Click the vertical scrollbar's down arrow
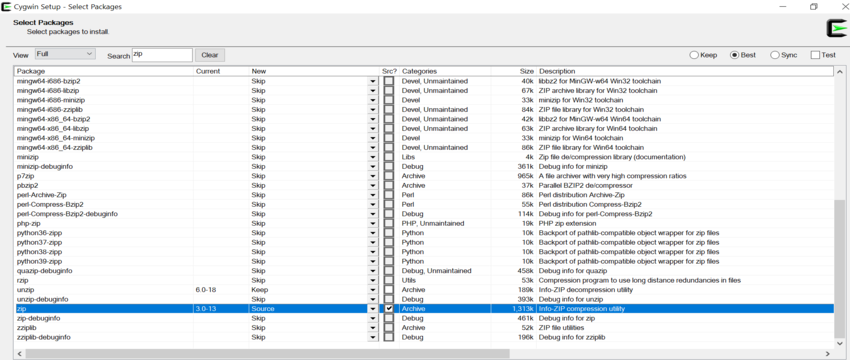850x360 pixels. pos(840,344)
